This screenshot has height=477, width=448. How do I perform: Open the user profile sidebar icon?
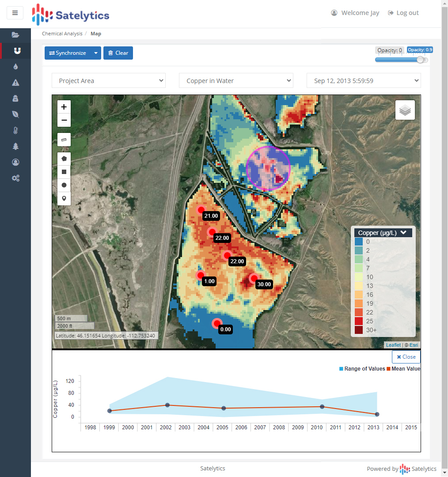[x=15, y=162]
